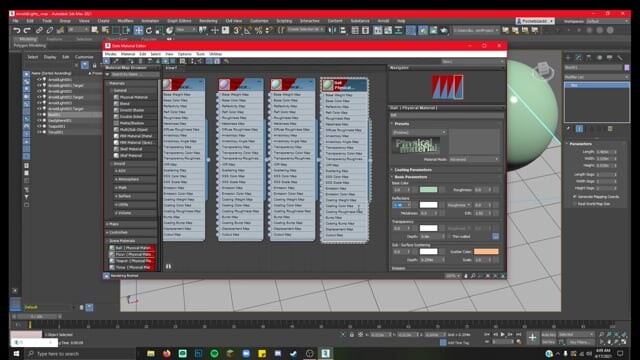
Task: Select Ball Physical Material in Scene Materials
Action: tap(132, 248)
